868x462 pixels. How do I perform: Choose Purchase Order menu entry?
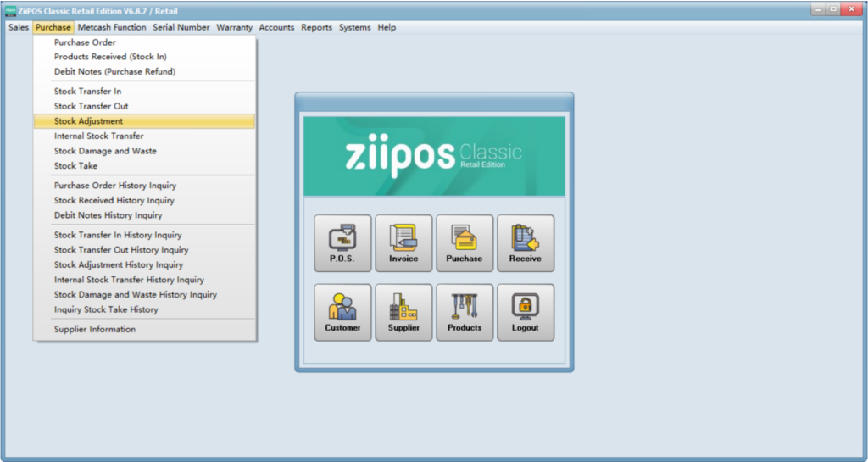pos(85,42)
